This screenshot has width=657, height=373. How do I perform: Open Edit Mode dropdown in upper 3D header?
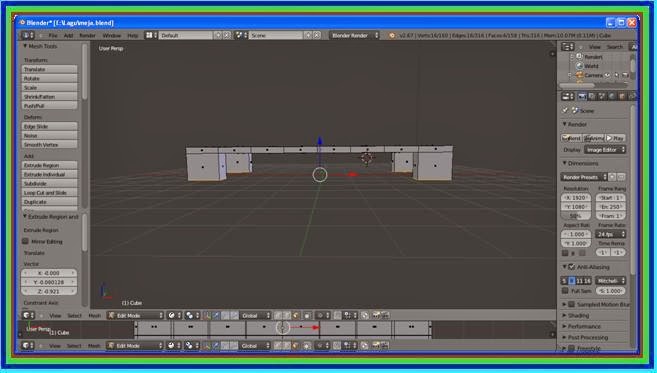tap(135, 315)
